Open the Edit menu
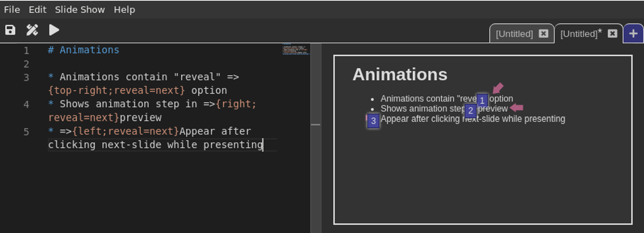Screen dimensions: 644x233 tap(38, 10)
